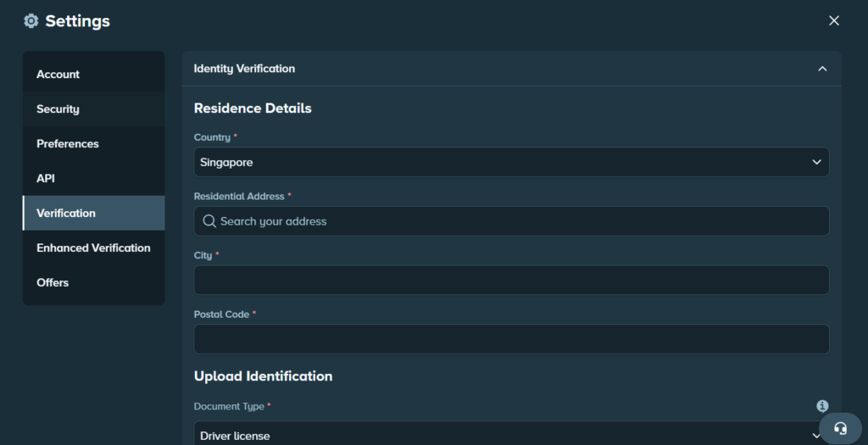Viewport: 868px width, 445px height.
Task: Collapse the Identity Verification section
Action: click(822, 69)
